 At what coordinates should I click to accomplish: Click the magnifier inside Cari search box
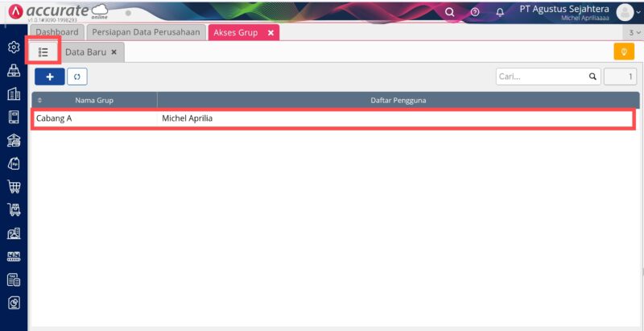coord(592,77)
